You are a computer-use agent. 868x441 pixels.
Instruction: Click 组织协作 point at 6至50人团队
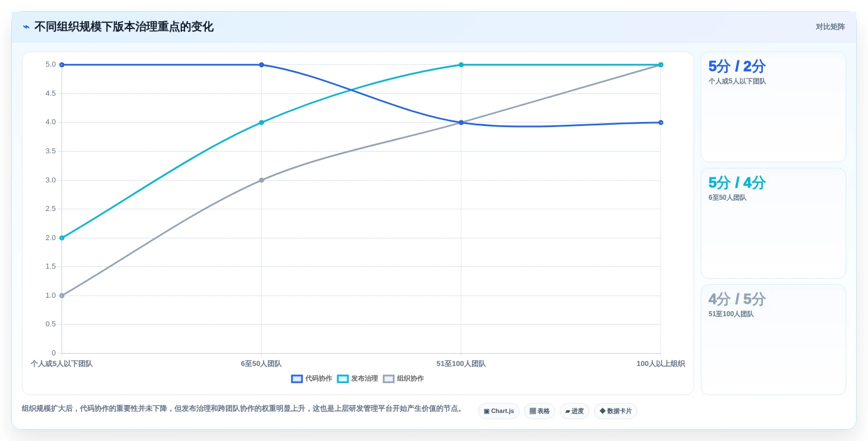coord(261,180)
